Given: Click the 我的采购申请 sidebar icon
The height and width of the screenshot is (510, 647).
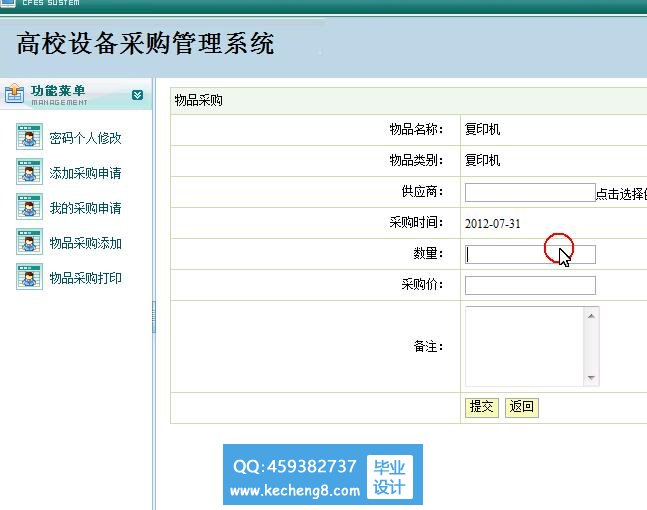Looking at the screenshot, I should (x=29, y=207).
